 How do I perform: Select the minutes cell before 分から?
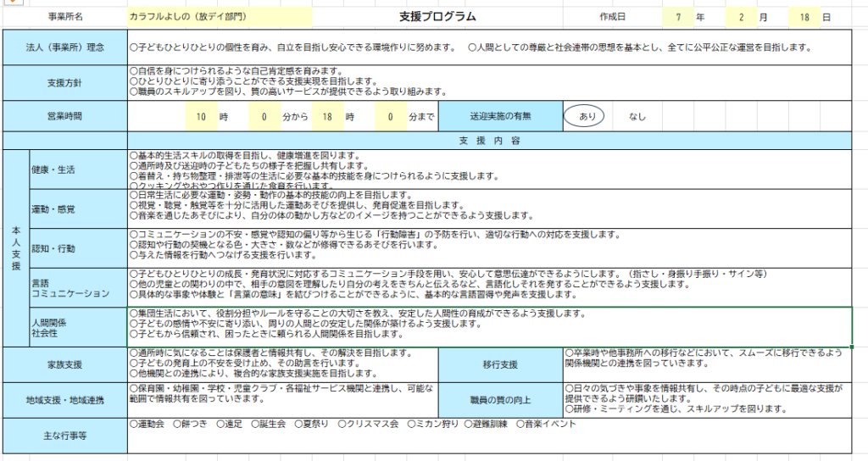264,117
